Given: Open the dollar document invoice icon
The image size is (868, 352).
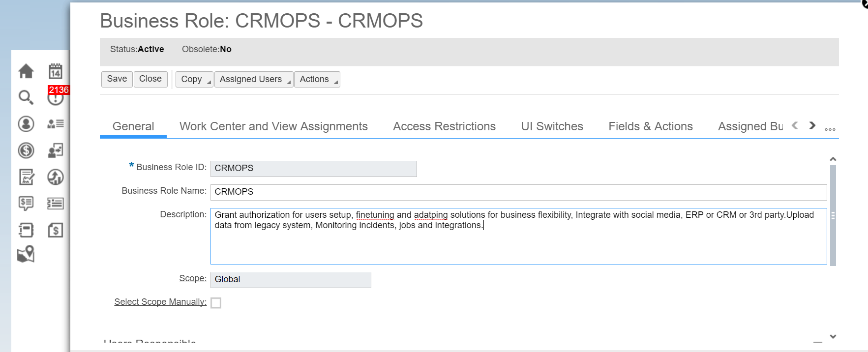Looking at the screenshot, I should 56,230.
